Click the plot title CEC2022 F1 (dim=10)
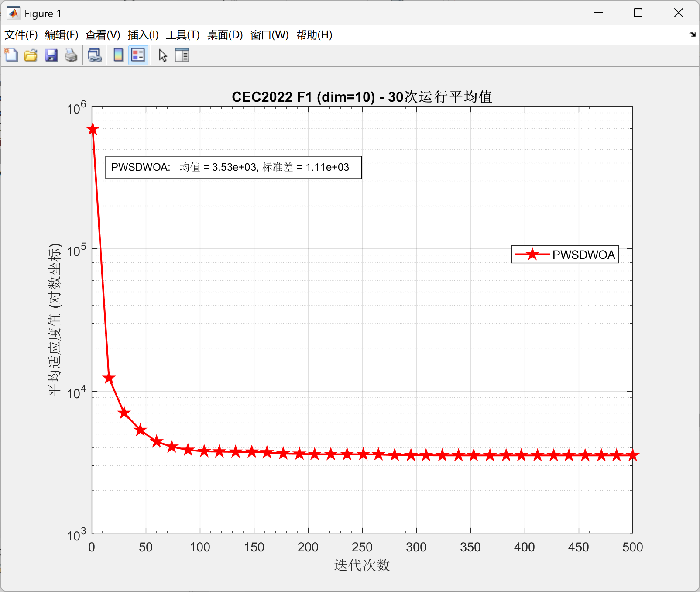The height and width of the screenshot is (592, 700). pyautogui.click(x=362, y=96)
